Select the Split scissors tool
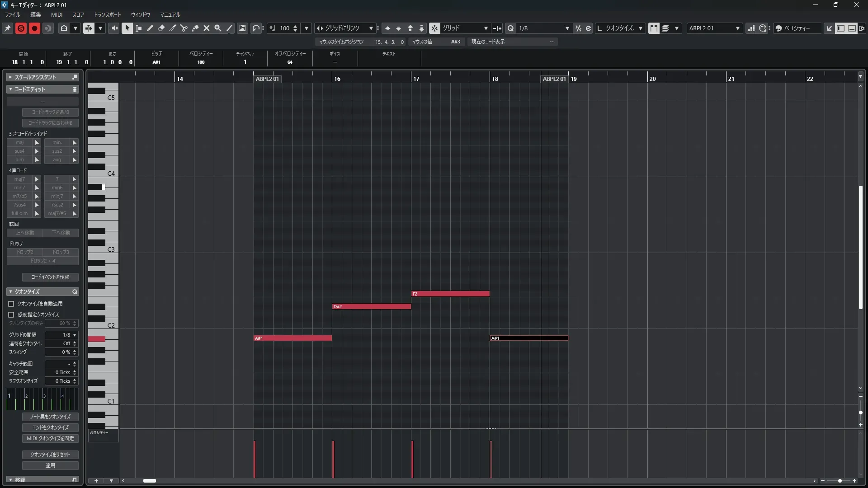This screenshot has height=488, width=868. 184,28
